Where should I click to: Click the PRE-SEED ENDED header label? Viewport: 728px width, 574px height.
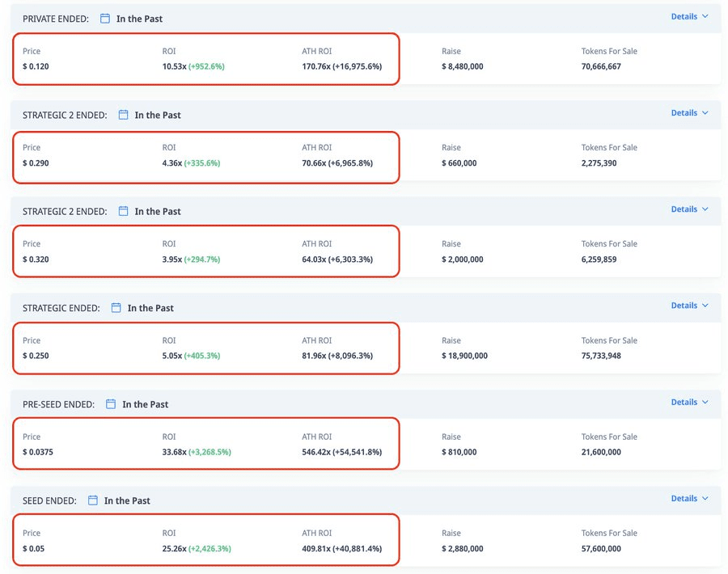click(x=58, y=404)
